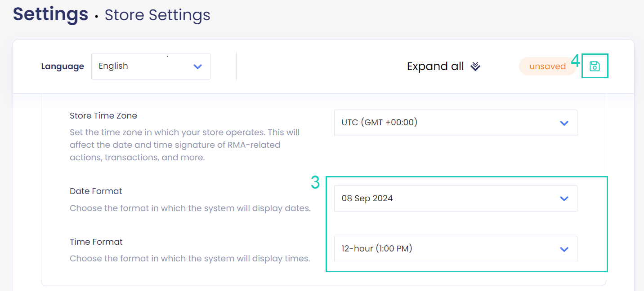644x291 pixels.
Task: Click the Store Time Zone description text
Action: 184,145
